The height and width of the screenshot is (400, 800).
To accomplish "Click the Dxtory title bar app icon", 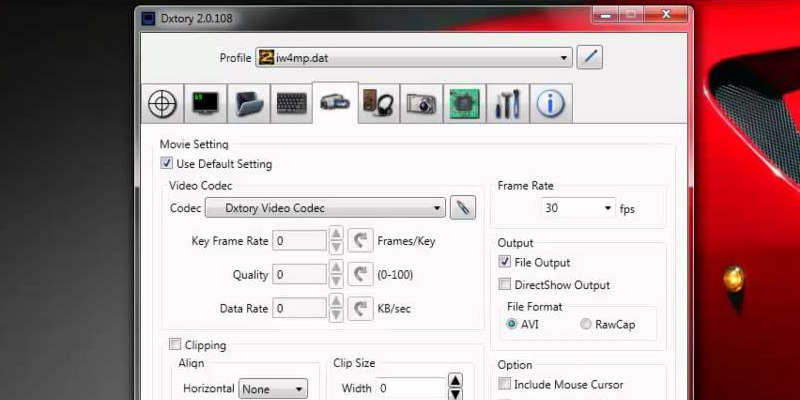I will click(148, 19).
